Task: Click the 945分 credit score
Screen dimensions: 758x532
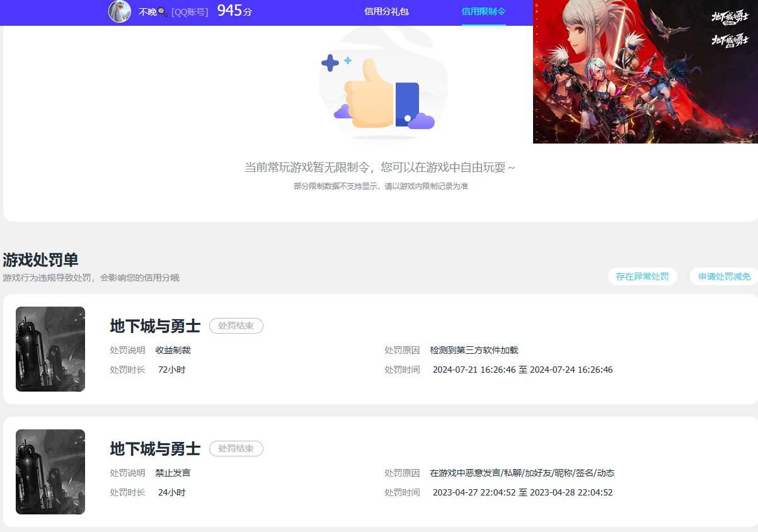Action: pyautogui.click(x=234, y=11)
